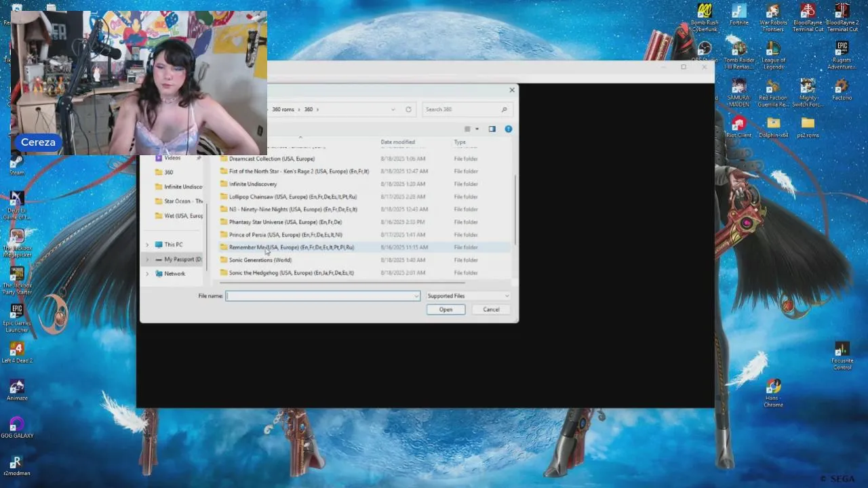The height and width of the screenshot is (488, 868).
Task: Select Videos in the navigation pane
Action: tap(172, 158)
